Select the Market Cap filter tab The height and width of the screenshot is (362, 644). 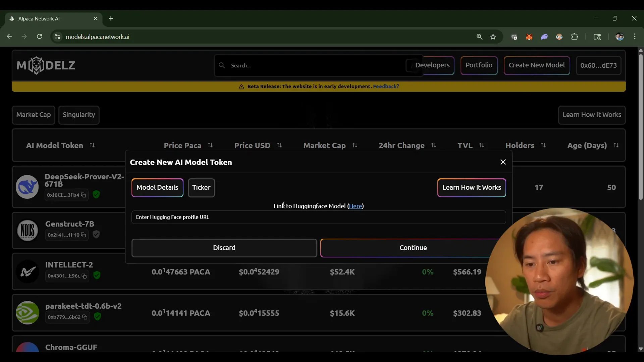34,115
